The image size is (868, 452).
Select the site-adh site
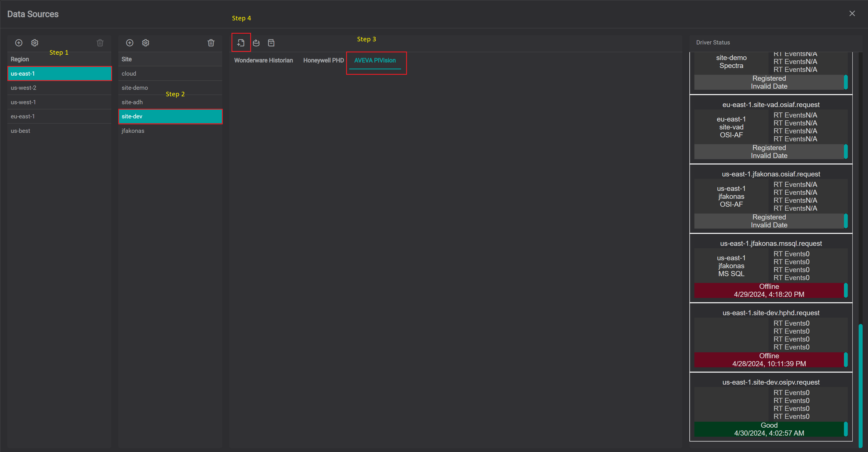pos(170,102)
